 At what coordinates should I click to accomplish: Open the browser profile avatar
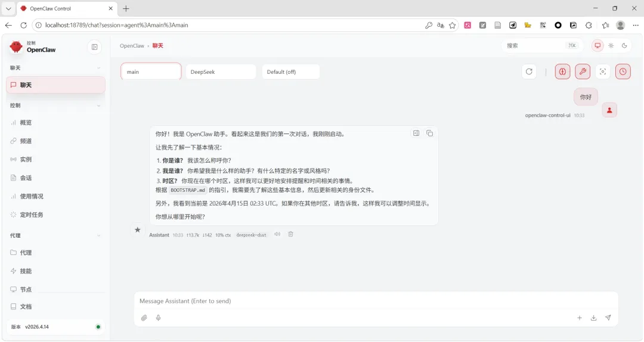click(621, 25)
